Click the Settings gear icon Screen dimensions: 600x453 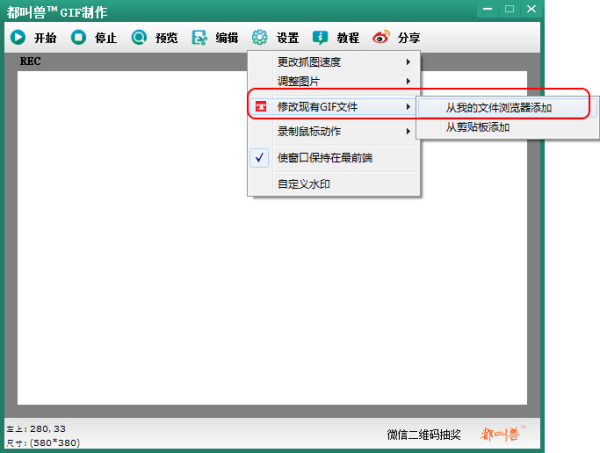pos(259,37)
